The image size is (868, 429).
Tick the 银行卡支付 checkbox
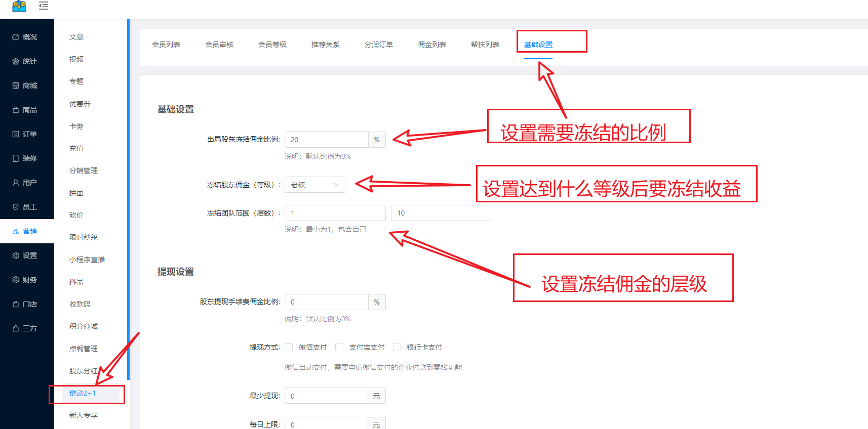[397, 347]
